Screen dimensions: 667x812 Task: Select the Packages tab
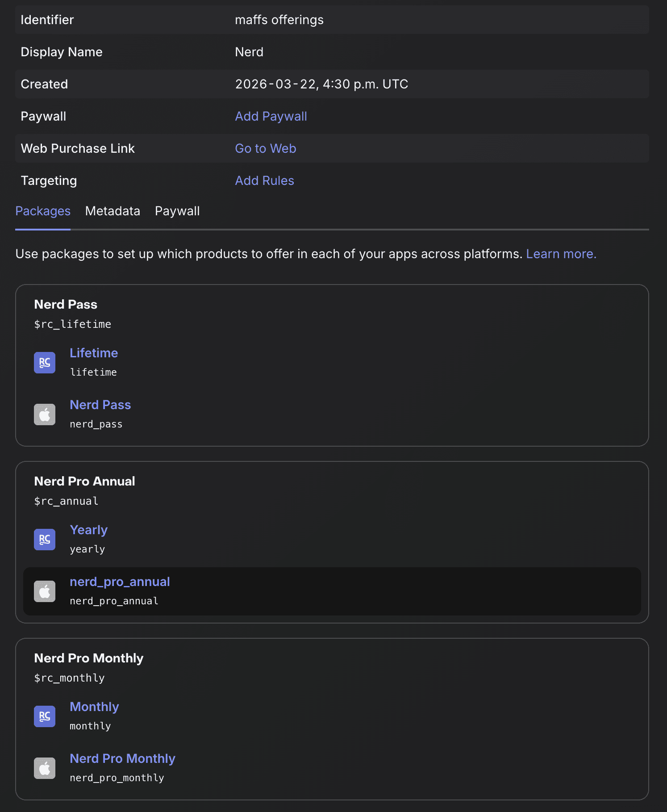42,210
